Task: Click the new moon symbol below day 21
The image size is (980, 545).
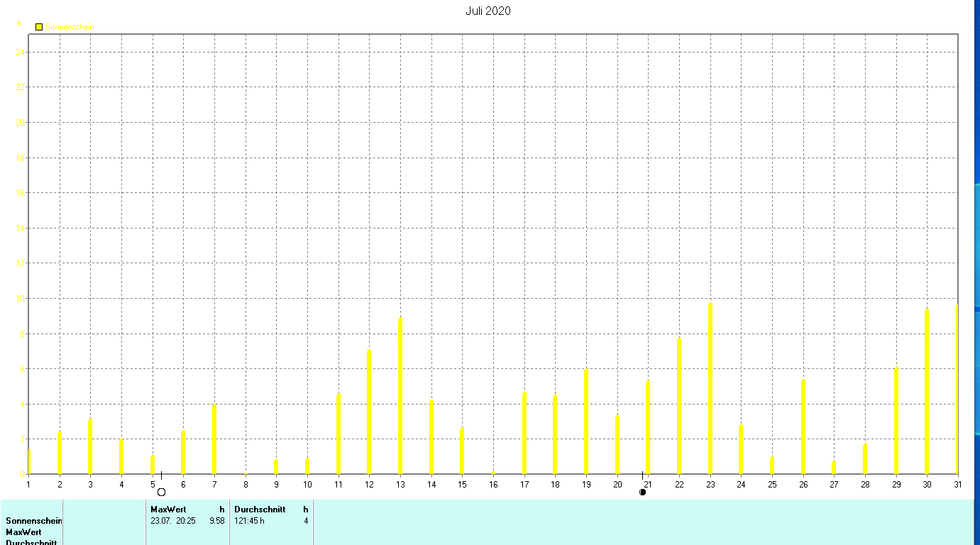Action: (x=642, y=492)
